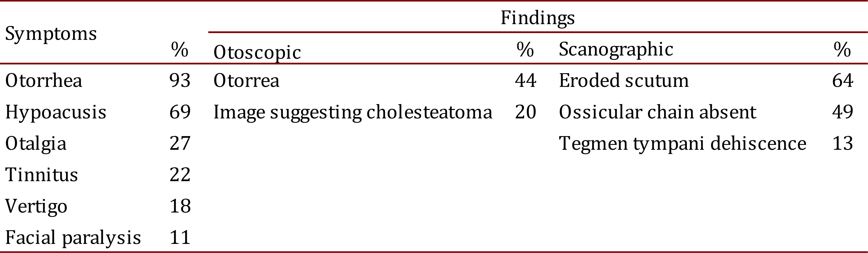Viewport: 868px width, 253px height.
Task: Click the 93 percentage value for Otorrhea
Action: (180, 81)
